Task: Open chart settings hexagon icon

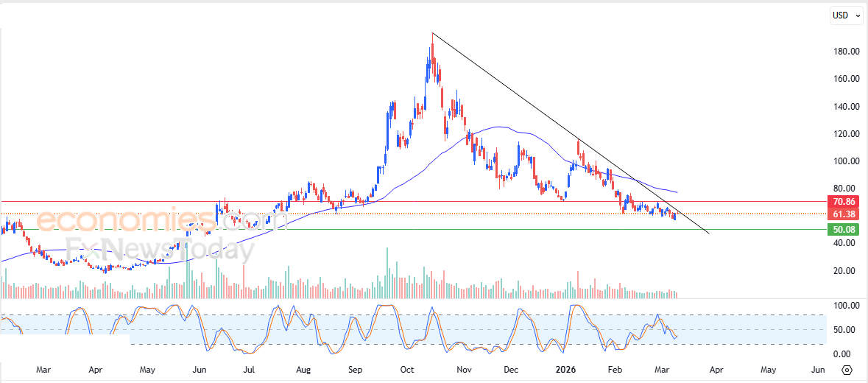Action: coord(847,370)
